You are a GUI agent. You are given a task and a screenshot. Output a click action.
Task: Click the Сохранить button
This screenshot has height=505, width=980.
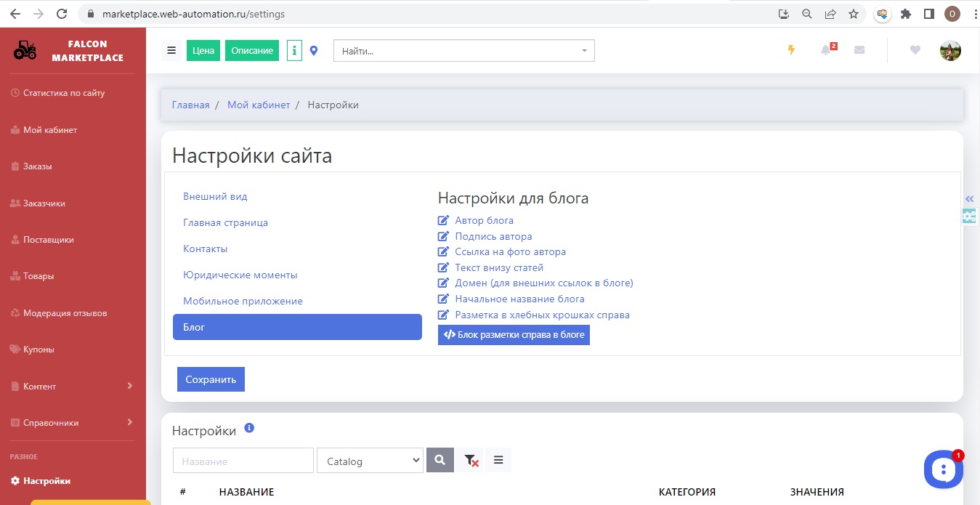[211, 379]
